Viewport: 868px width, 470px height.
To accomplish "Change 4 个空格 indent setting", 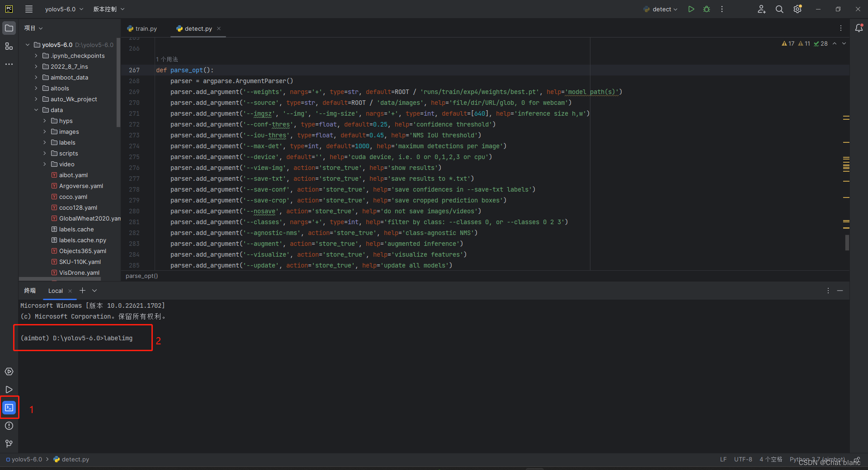I will click(771, 459).
